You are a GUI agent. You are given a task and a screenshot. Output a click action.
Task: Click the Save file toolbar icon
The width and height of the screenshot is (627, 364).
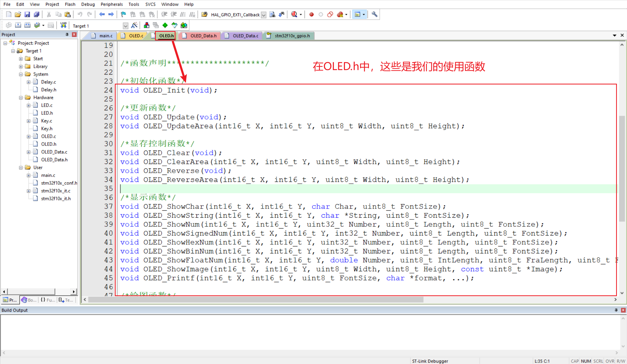27,15
